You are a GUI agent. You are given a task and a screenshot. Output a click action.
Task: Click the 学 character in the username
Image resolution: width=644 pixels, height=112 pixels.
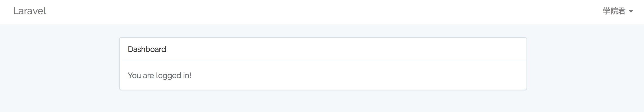point(607,11)
